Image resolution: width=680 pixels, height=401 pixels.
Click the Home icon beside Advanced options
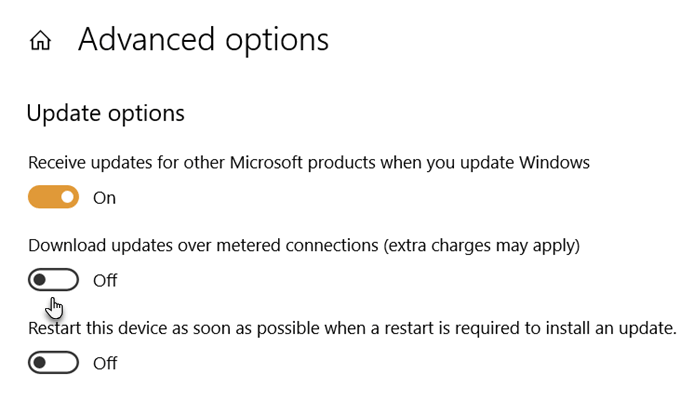click(41, 41)
